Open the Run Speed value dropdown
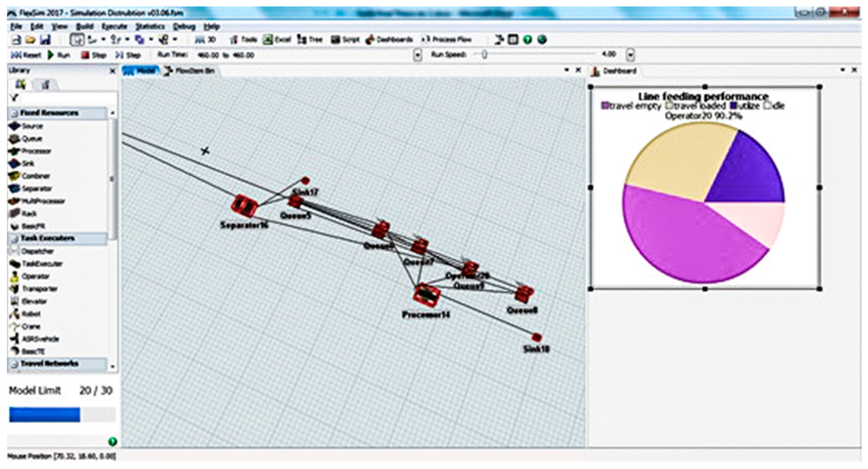 [x=630, y=55]
